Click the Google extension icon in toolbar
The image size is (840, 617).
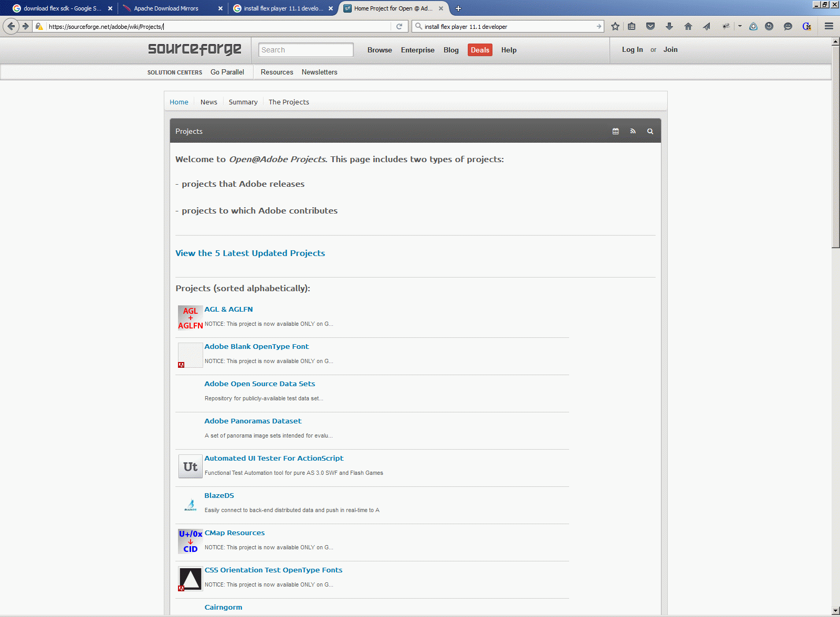[x=807, y=26]
